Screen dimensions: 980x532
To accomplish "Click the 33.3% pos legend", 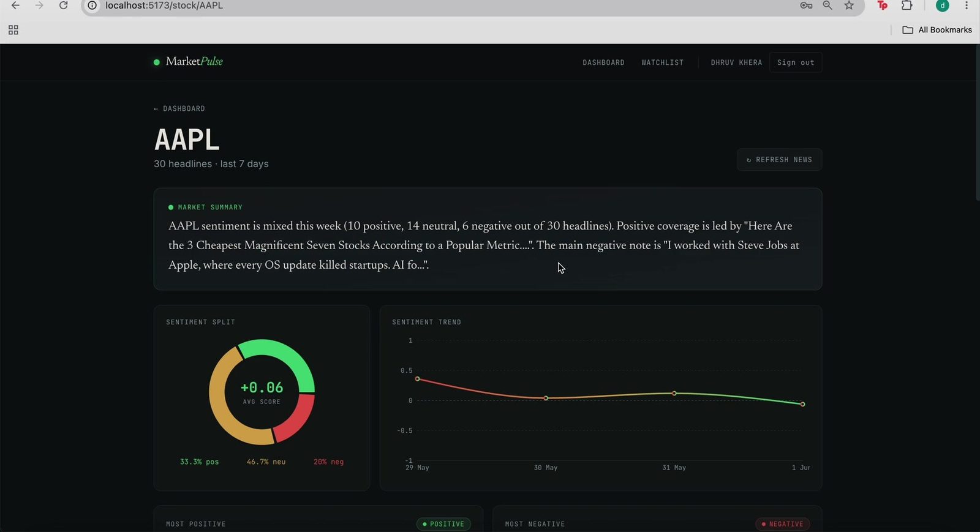I will pos(199,462).
